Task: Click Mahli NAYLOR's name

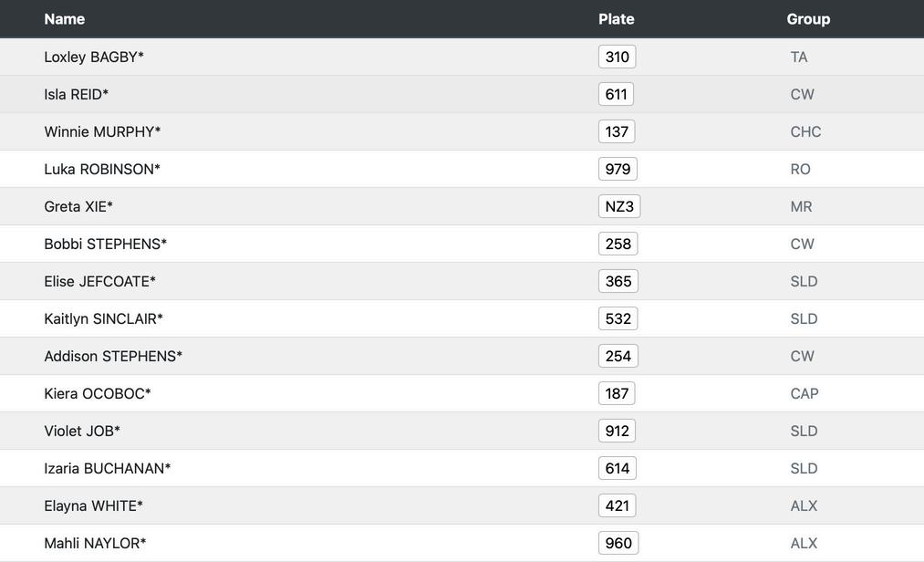Action: pos(95,543)
